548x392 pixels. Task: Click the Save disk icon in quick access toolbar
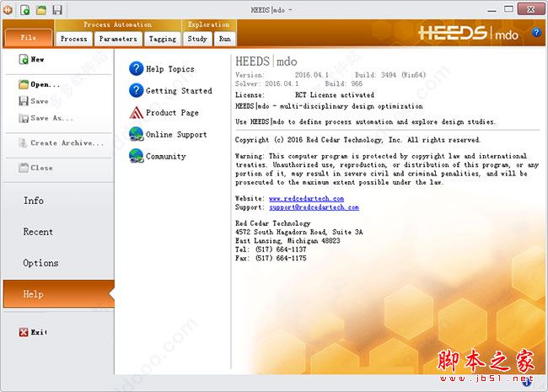pos(57,9)
